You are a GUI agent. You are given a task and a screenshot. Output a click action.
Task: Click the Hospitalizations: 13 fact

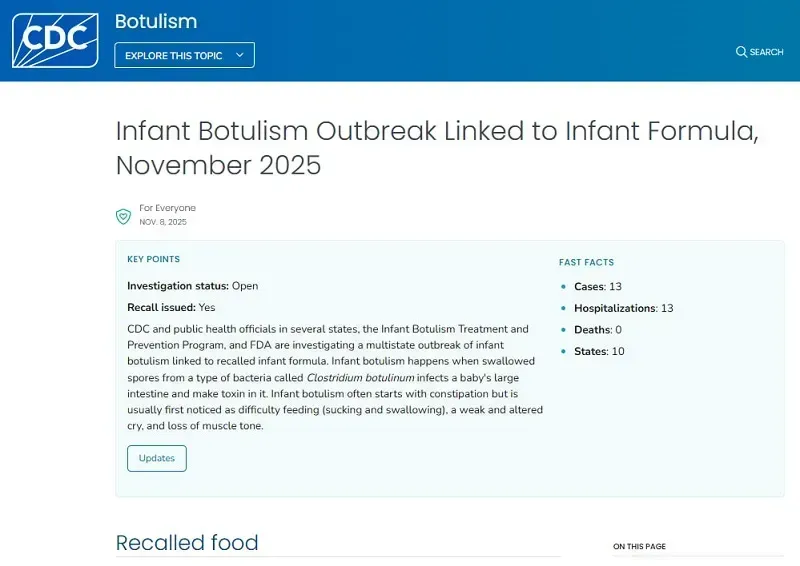(623, 308)
